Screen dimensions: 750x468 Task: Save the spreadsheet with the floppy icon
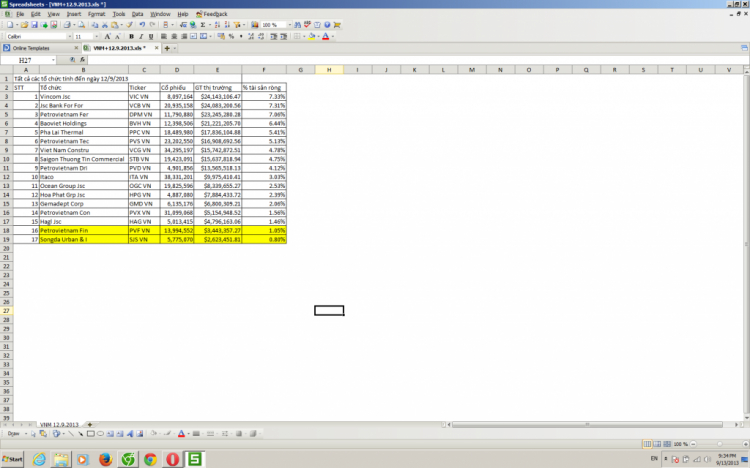pos(34,24)
